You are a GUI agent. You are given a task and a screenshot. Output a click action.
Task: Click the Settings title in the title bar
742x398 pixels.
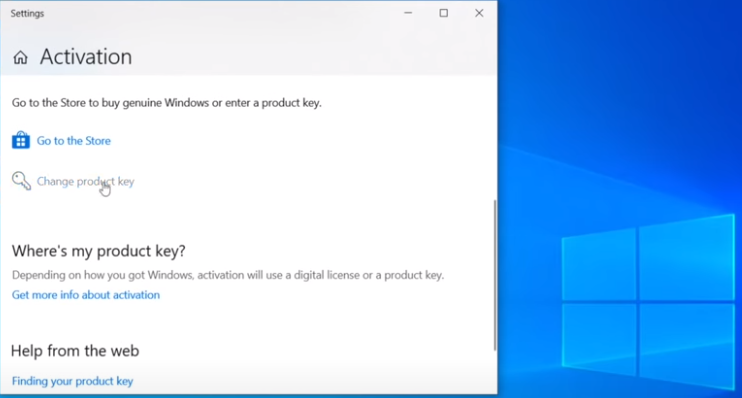(x=27, y=13)
